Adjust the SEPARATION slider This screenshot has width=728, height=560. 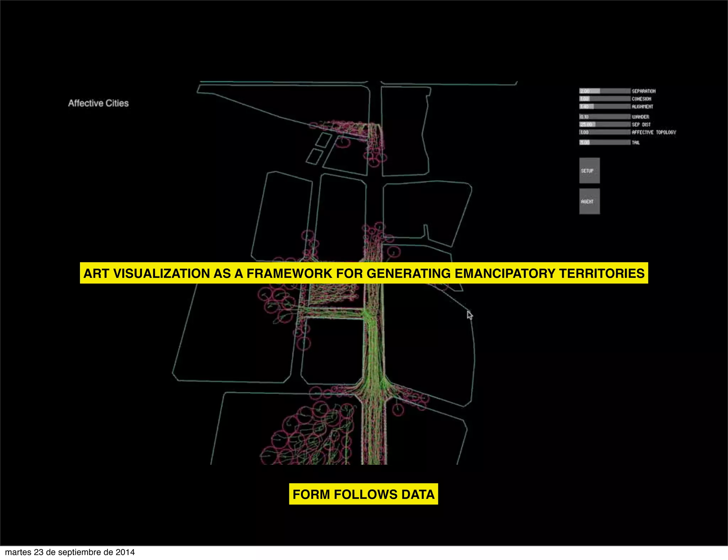tap(605, 91)
